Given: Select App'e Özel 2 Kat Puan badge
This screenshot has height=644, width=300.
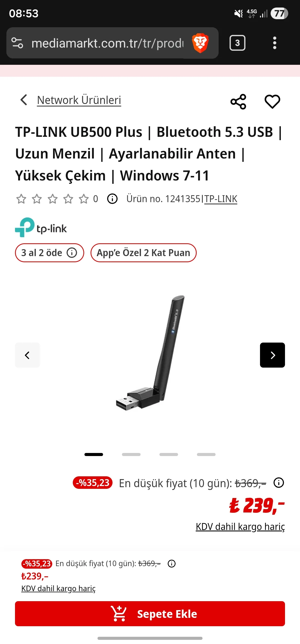Looking at the screenshot, I should [143, 253].
